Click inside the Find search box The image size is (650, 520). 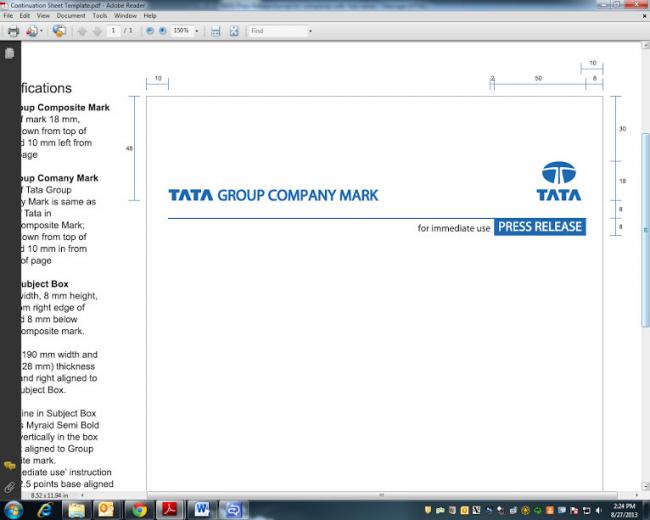277,31
